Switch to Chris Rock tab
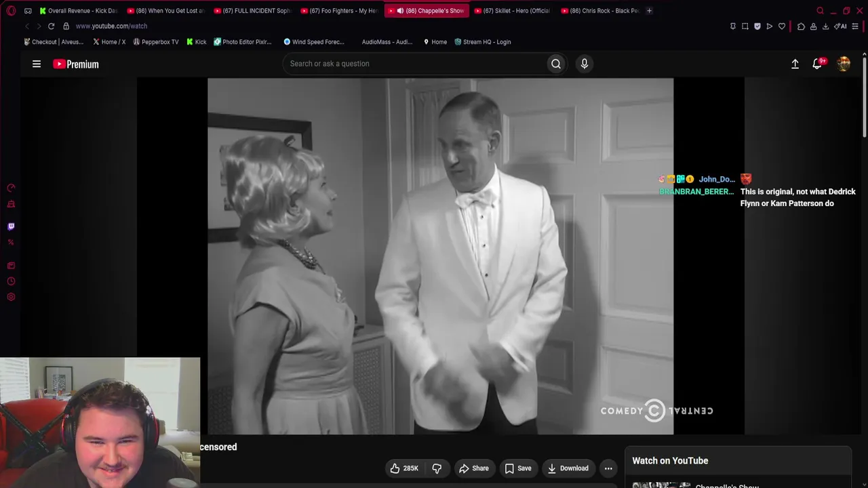868x488 pixels. tap(600, 11)
